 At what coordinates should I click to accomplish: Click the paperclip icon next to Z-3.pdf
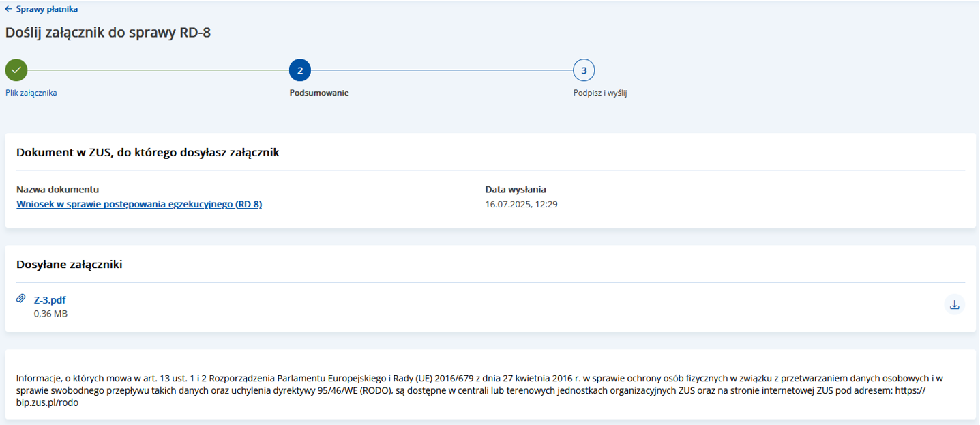(x=21, y=299)
